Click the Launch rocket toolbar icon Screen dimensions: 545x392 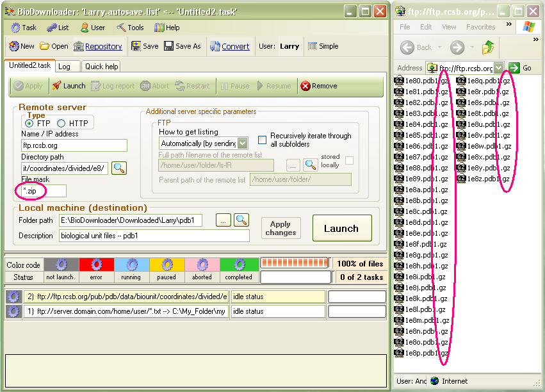[x=56, y=85]
